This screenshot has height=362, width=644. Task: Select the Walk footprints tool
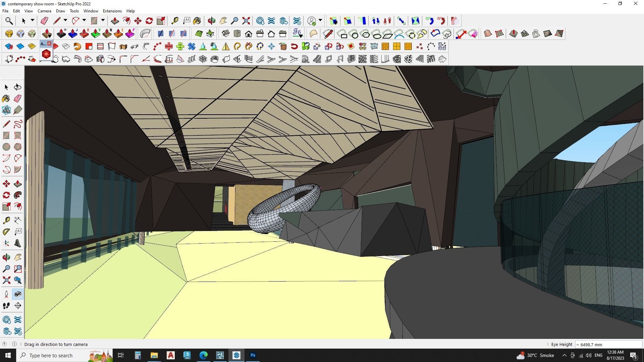pyautogui.click(x=6, y=306)
